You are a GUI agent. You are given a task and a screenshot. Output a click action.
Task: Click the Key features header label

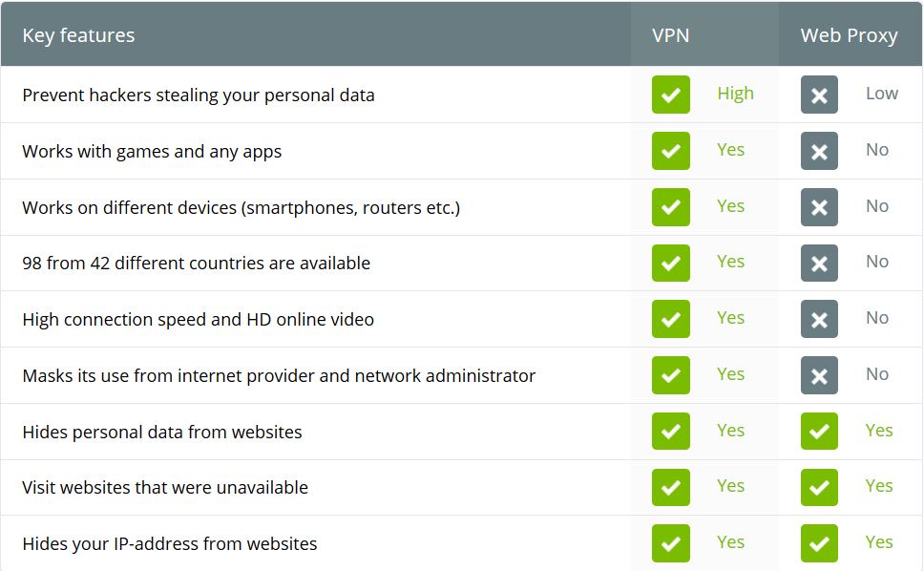pos(78,35)
